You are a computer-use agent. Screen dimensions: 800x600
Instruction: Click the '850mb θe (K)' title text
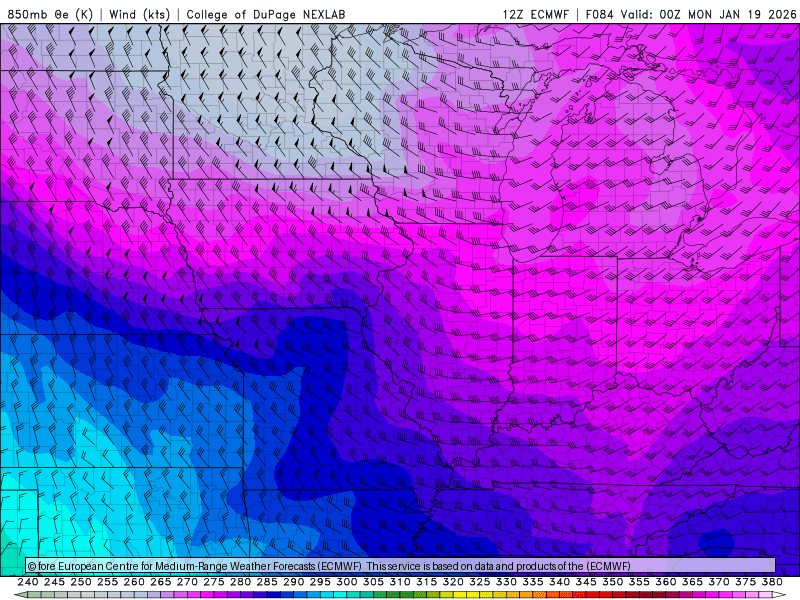pyautogui.click(x=50, y=14)
